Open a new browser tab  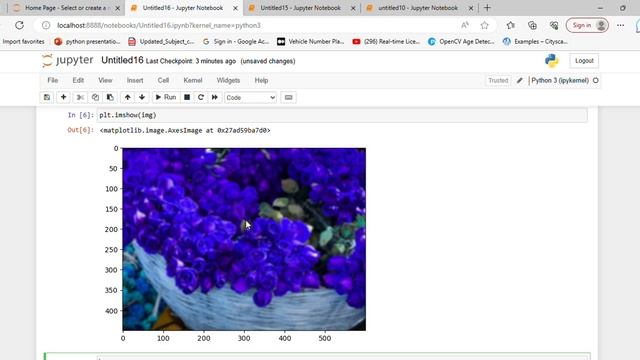click(487, 8)
